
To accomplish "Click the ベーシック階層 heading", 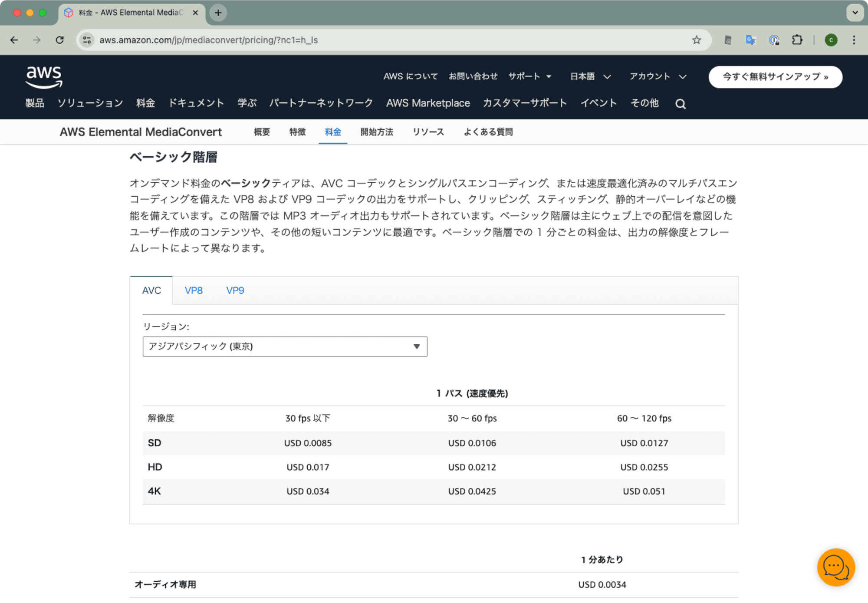I will click(173, 157).
